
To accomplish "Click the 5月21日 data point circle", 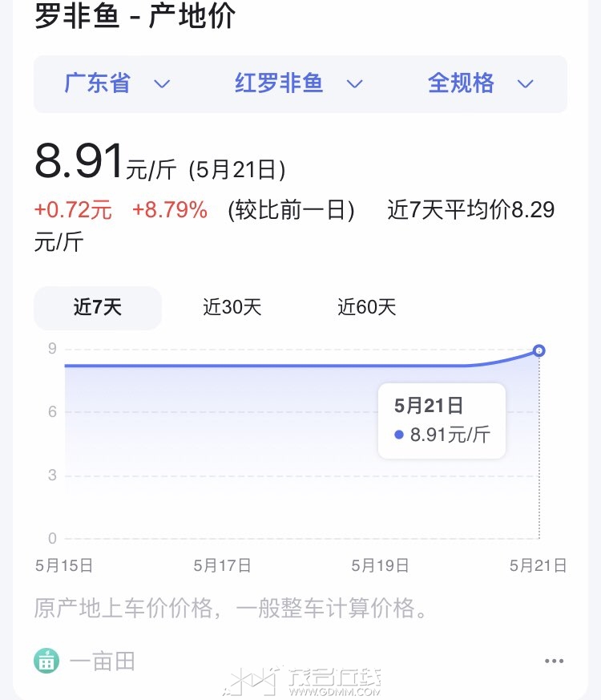I will pos(539,351).
